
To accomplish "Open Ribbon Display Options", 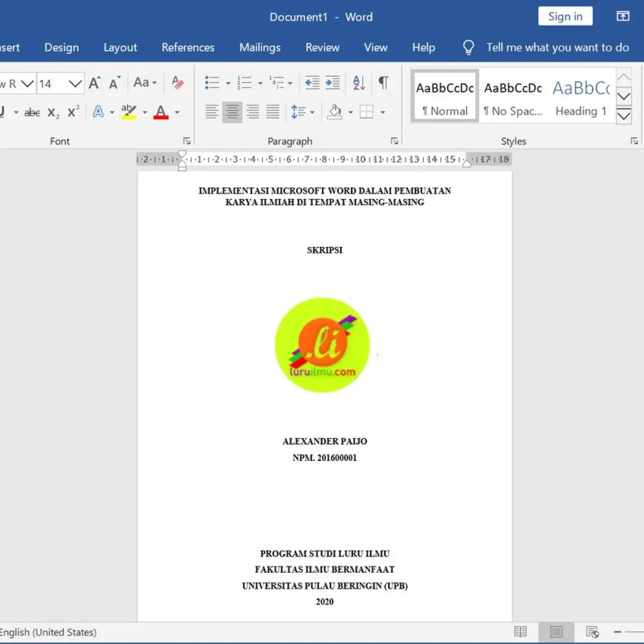I will [623, 16].
